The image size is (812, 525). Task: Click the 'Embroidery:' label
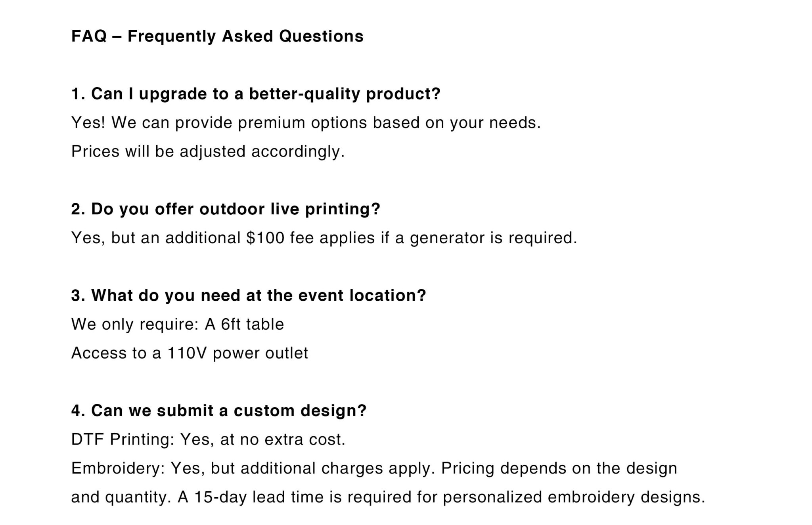tap(118, 468)
